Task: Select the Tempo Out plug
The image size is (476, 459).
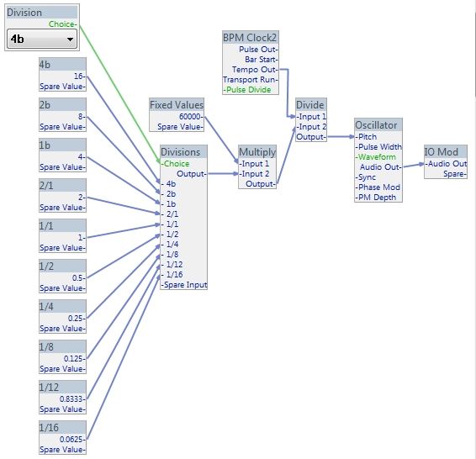Action: pos(255,70)
